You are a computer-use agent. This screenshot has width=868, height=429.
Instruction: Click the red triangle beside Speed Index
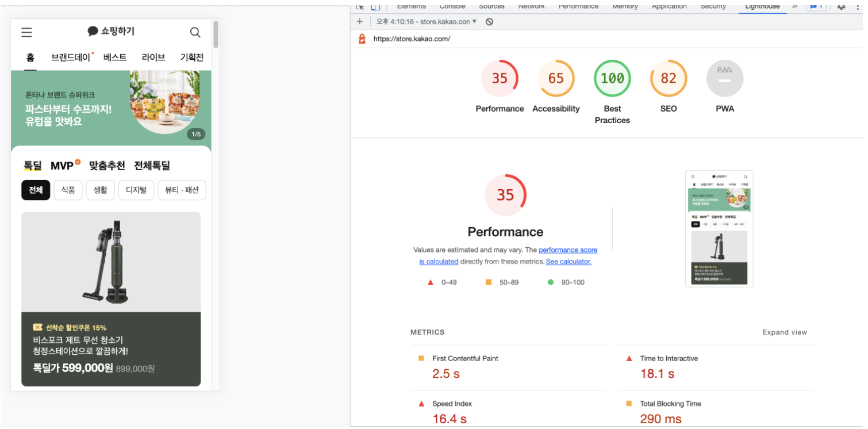(x=421, y=404)
